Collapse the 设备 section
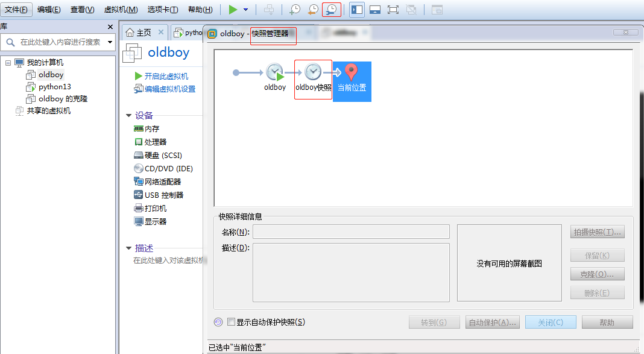The height and width of the screenshot is (354, 644). (128, 116)
